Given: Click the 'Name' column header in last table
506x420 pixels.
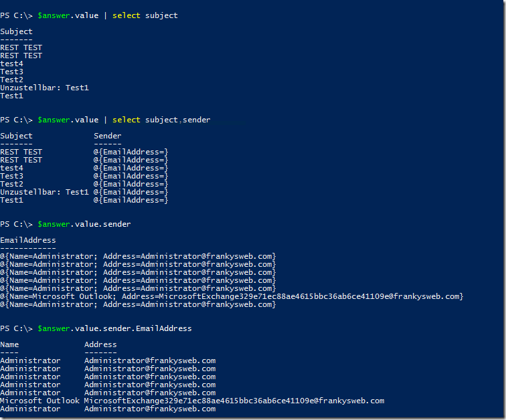Looking at the screenshot, I should [x=9, y=344].
